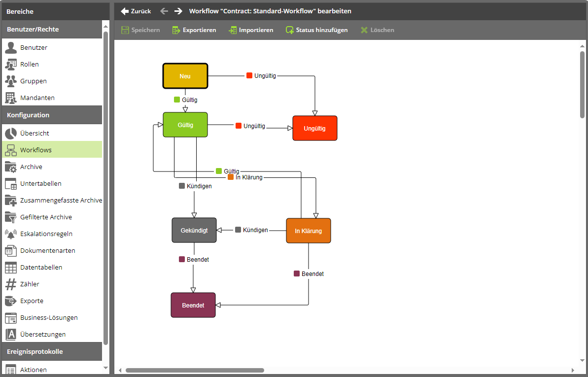Screen dimensions: 588x377
Task: Click the Benutzer person icon
Action: click(11, 48)
